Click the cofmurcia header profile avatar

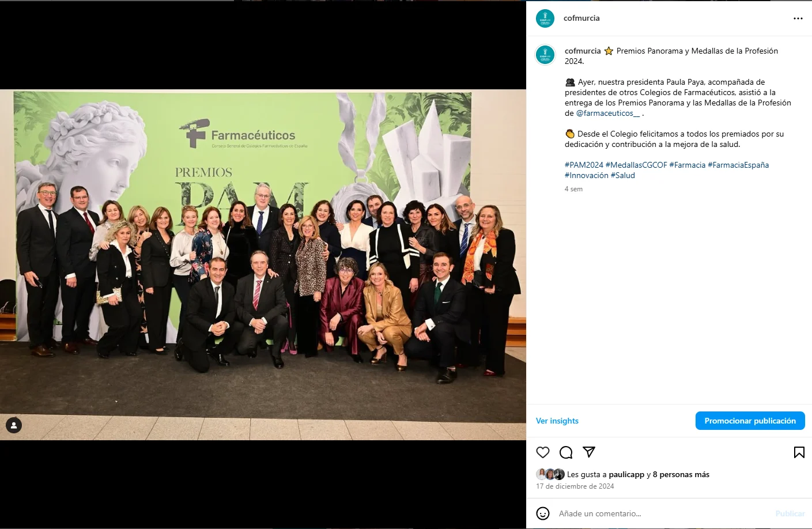[545, 18]
